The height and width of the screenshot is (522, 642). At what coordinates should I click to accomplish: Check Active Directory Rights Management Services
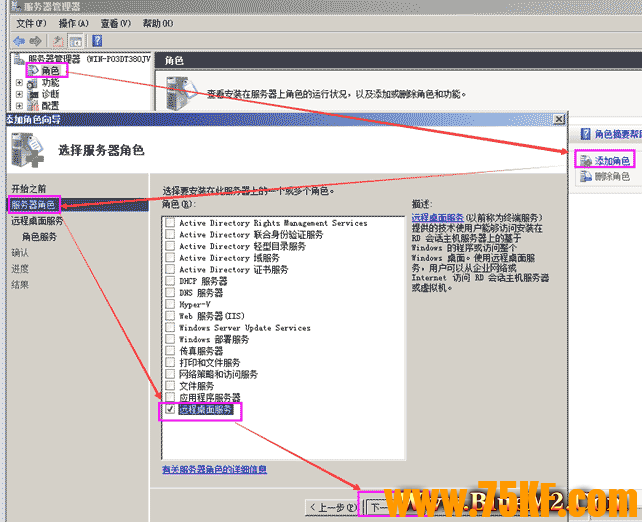click(x=170, y=223)
